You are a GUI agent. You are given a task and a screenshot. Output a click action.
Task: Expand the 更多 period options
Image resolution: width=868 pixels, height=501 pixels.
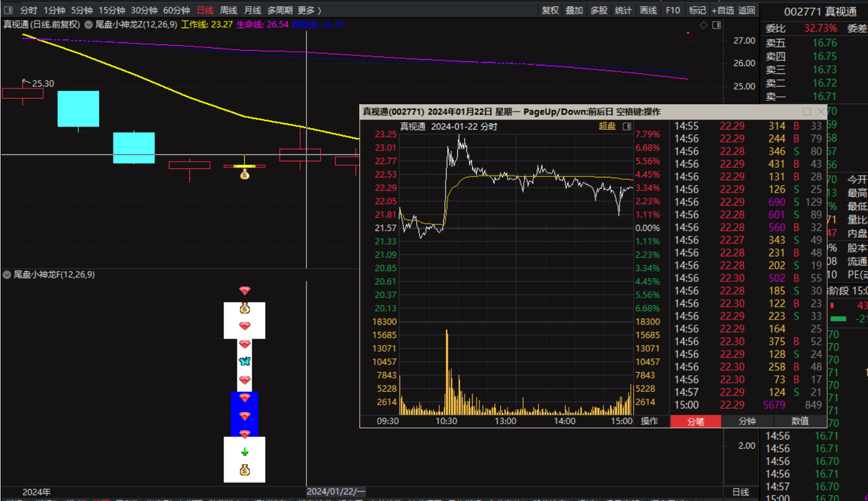tap(309, 10)
